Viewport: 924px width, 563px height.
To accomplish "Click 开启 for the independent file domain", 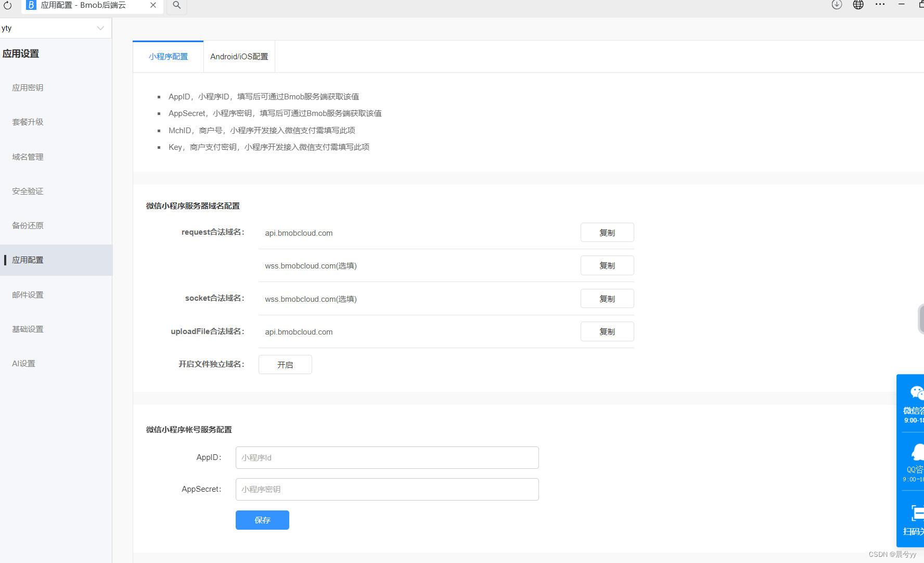I will click(285, 365).
